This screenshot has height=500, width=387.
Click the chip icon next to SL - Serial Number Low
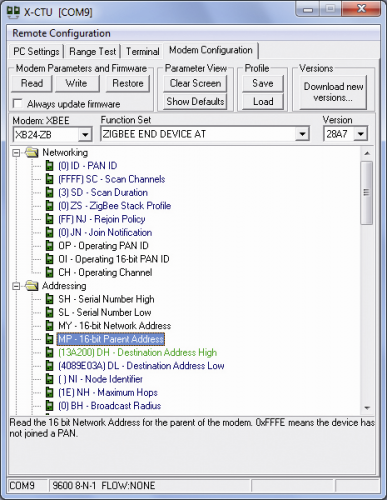point(49,312)
